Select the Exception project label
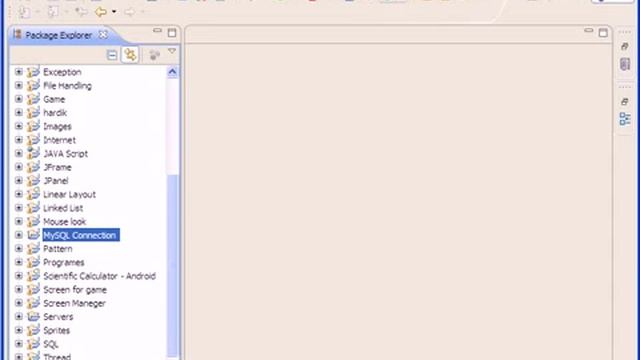The width and height of the screenshot is (640, 360). click(x=62, y=72)
